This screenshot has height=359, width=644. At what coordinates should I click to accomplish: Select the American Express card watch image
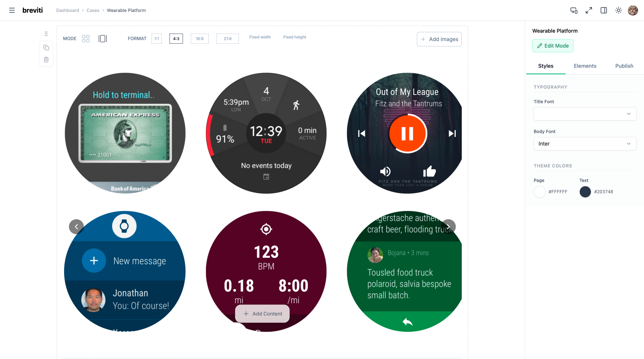coord(125,133)
